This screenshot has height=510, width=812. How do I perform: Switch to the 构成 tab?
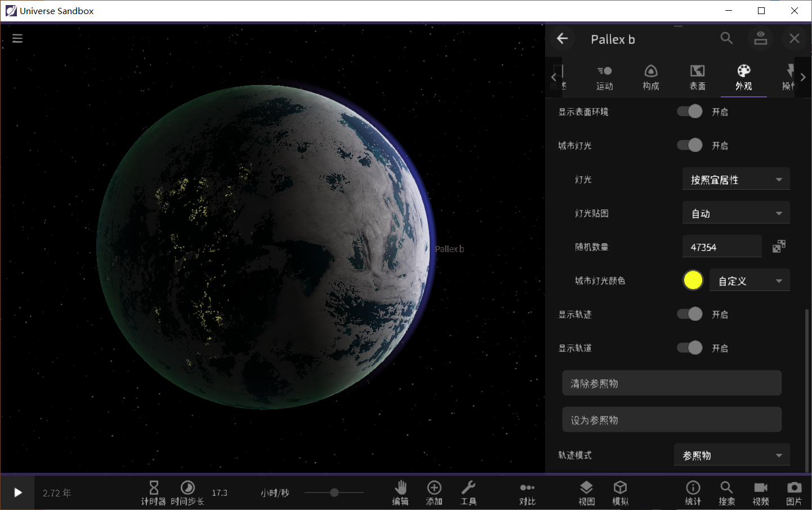pyautogui.click(x=651, y=77)
